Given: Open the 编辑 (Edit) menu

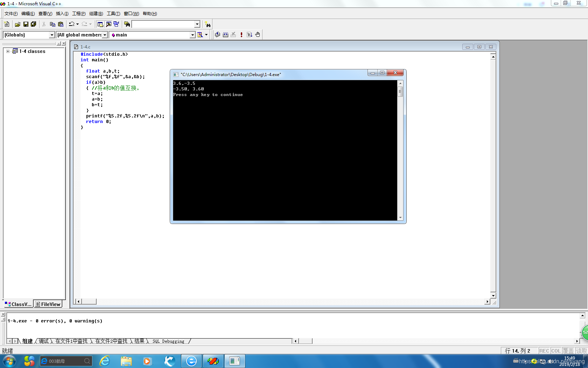Looking at the screenshot, I should 28,14.
